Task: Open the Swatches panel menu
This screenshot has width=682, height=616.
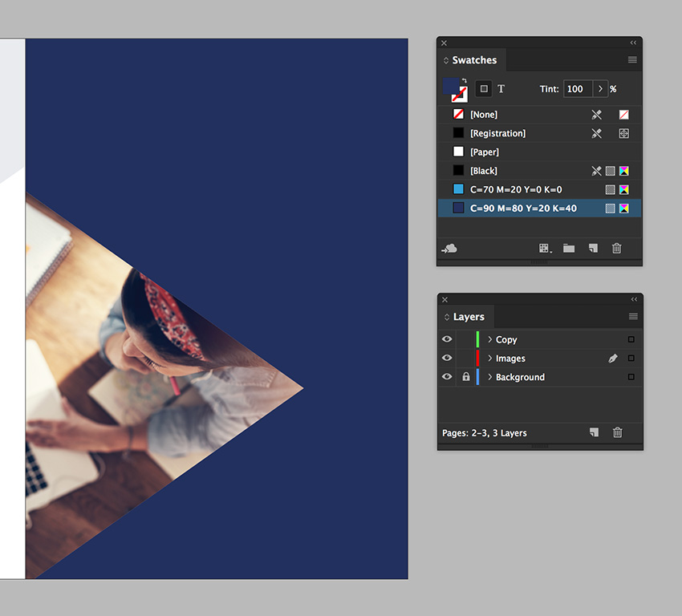Action: pos(632,59)
